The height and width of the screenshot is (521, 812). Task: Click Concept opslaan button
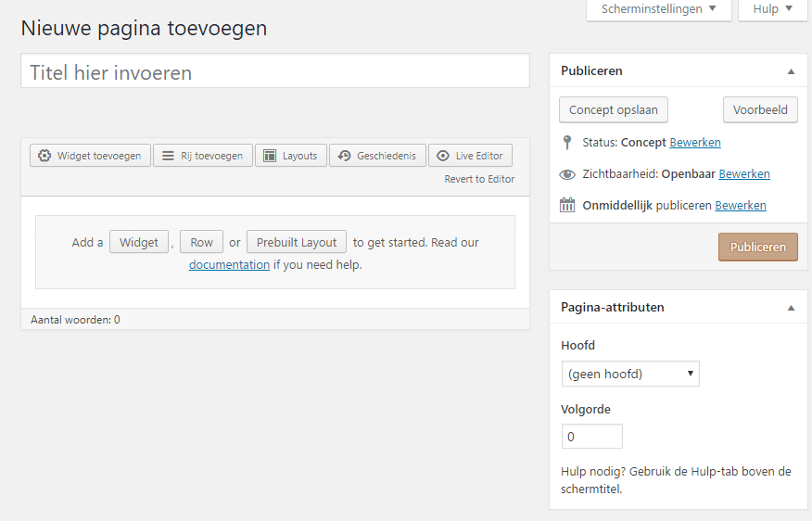click(613, 109)
